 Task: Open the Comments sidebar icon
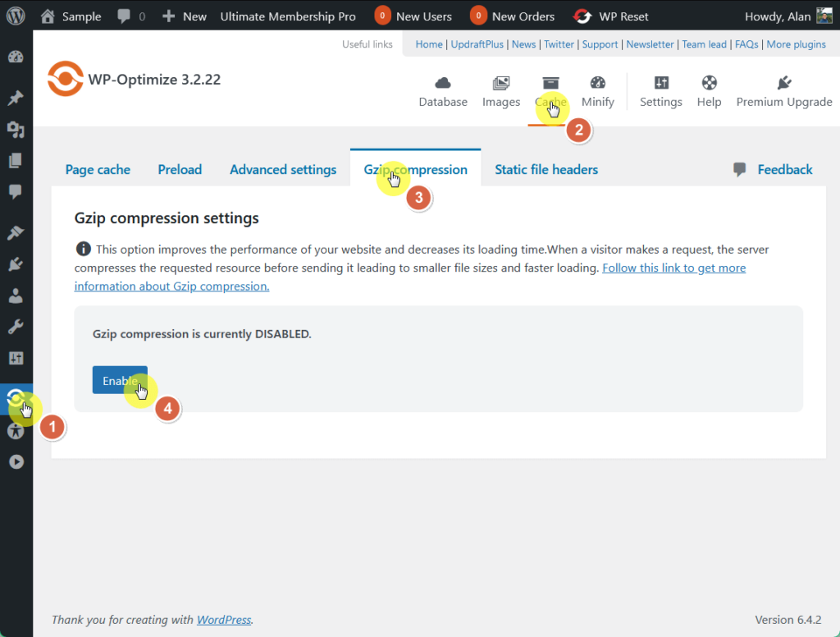click(16, 191)
